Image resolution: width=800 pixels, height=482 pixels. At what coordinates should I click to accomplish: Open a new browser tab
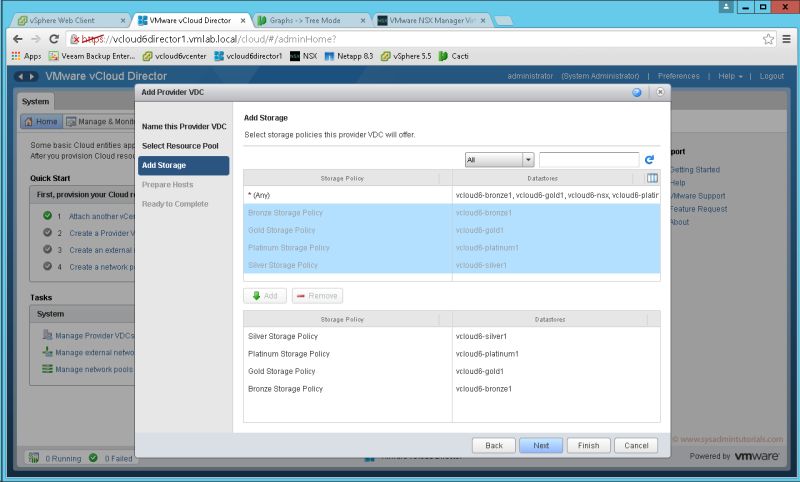pos(504,20)
